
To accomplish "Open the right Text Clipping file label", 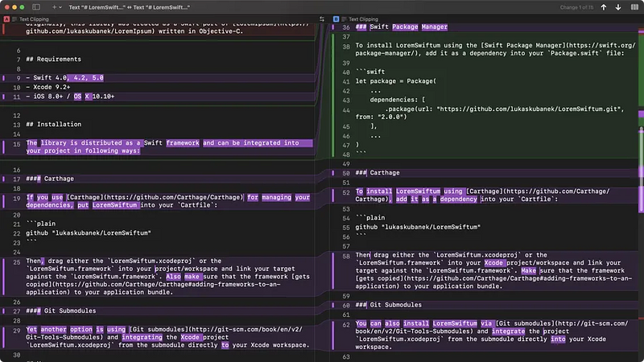I will 364,19.
